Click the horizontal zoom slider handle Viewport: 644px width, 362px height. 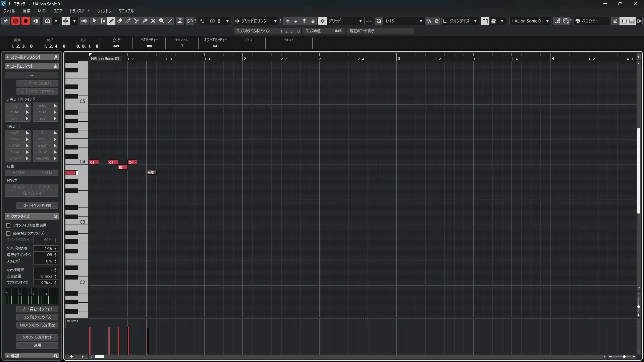pyautogui.click(x=624, y=357)
